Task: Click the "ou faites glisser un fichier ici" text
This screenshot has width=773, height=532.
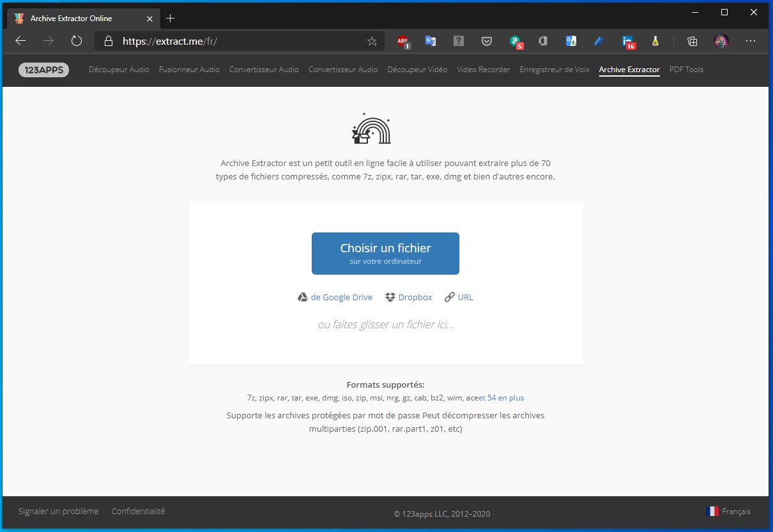Action: coord(386,324)
